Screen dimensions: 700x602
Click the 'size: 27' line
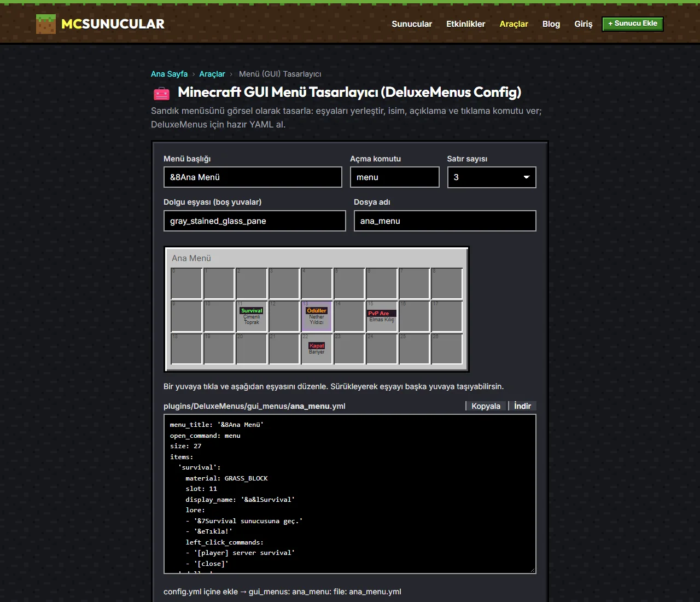tap(185, 446)
